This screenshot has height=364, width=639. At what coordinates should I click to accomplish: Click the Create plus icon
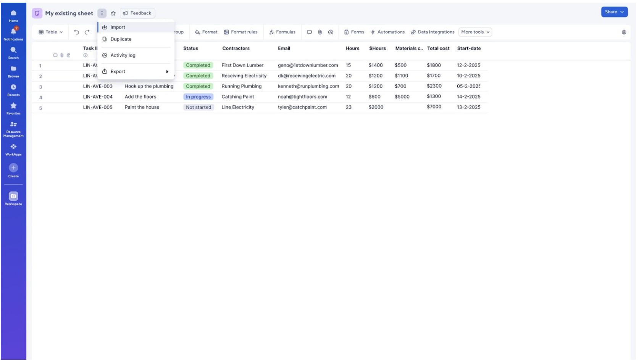(x=13, y=168)
